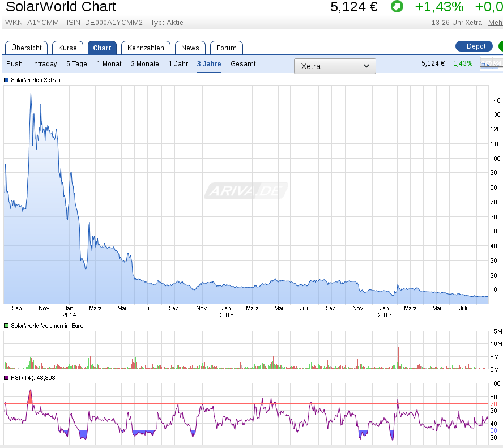Click the green up-arrow trend icon
503x448 pixels.
tap(397, 7)
